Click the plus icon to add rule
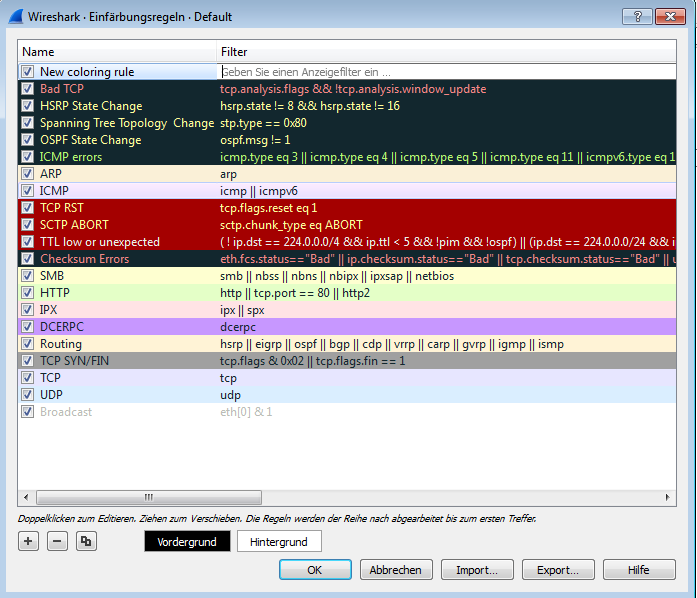Image resolution: width=697 pixels, height=598 pixels. point(28,541)
